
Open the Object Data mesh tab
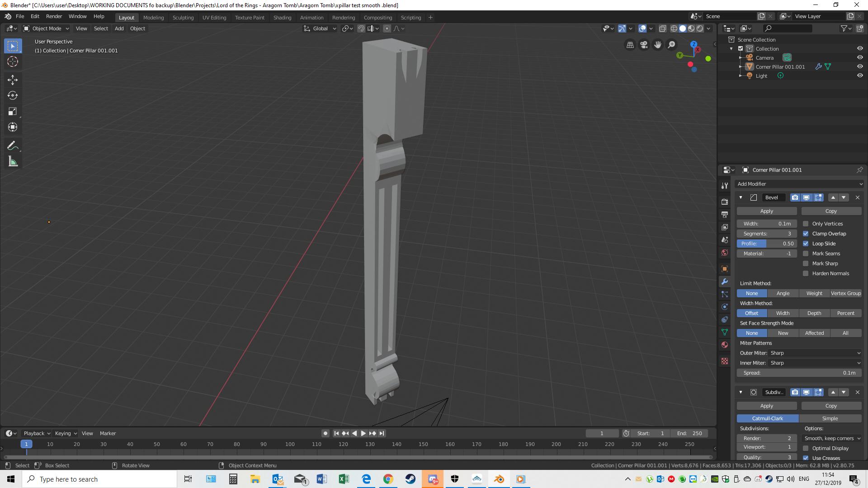725,332
